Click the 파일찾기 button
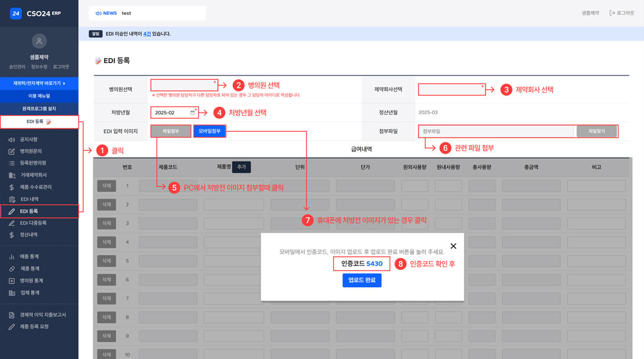The width and height of the screenshot is (644, 359). pyautogui.click(x=596, y=131)
